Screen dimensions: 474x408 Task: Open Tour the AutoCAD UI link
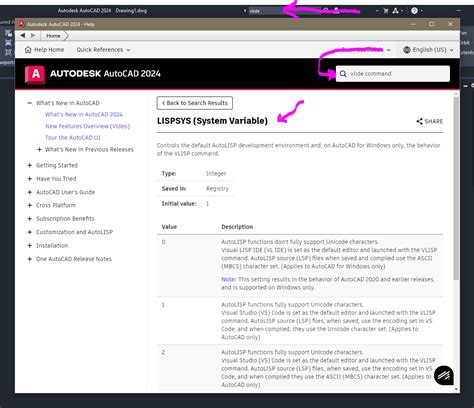coord(73,138)
